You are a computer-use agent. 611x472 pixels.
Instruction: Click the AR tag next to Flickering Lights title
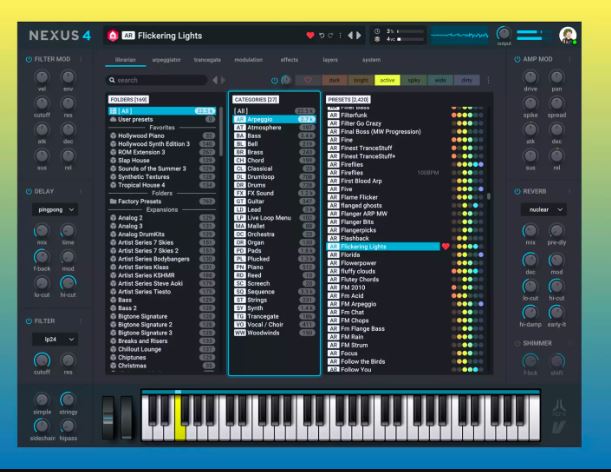tap(128, 35)
